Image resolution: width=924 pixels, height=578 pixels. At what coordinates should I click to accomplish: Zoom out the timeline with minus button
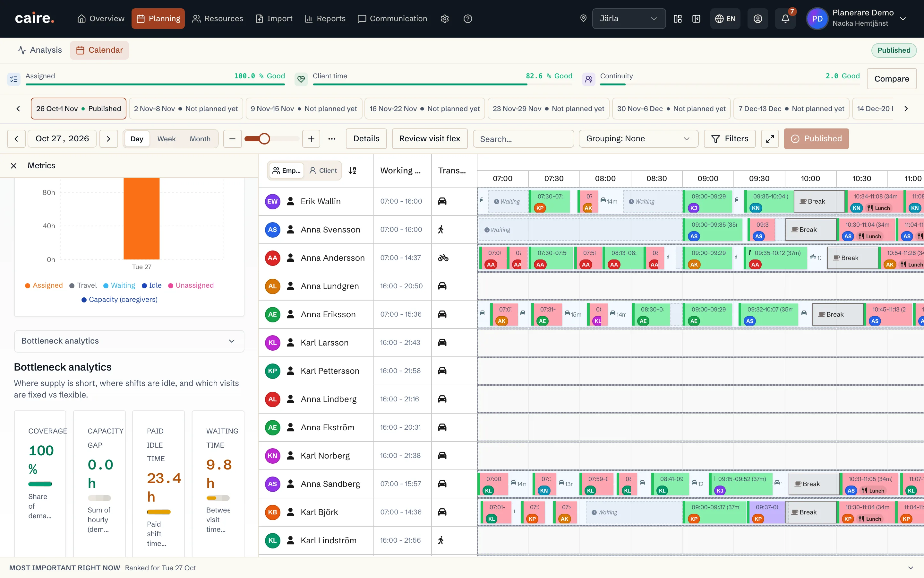coord(232,139)
